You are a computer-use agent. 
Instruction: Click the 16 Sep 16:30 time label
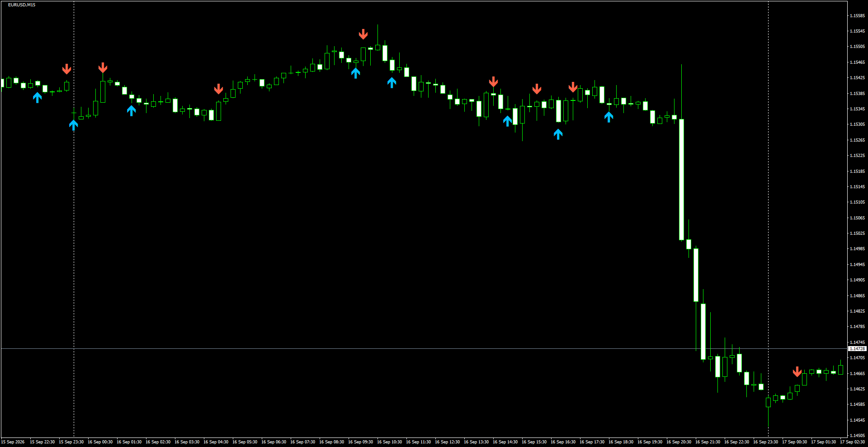(x=563, y=442)
